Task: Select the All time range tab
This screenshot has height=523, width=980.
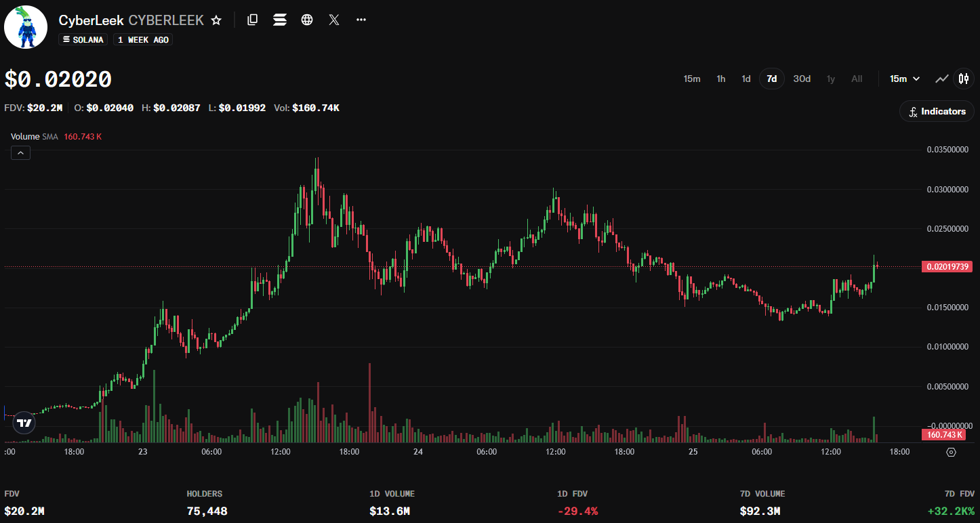Action: pyautogui.click(x=857, y=79)
